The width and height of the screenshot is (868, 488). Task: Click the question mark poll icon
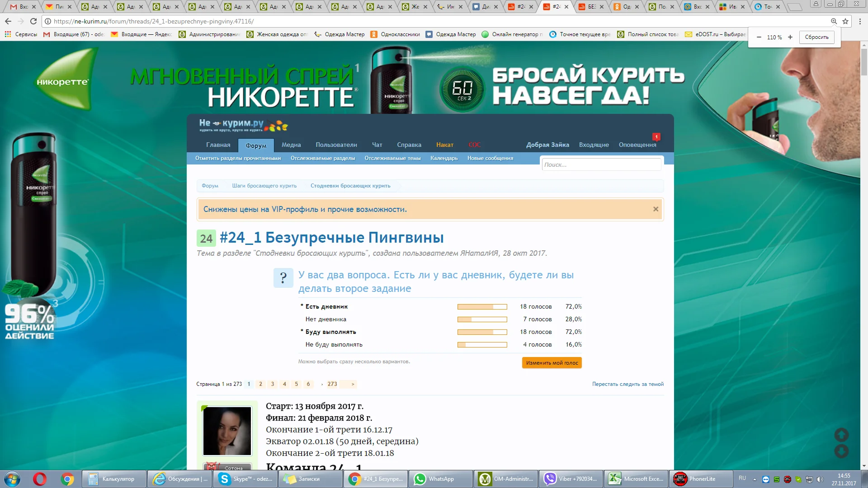tap(283, 277)
